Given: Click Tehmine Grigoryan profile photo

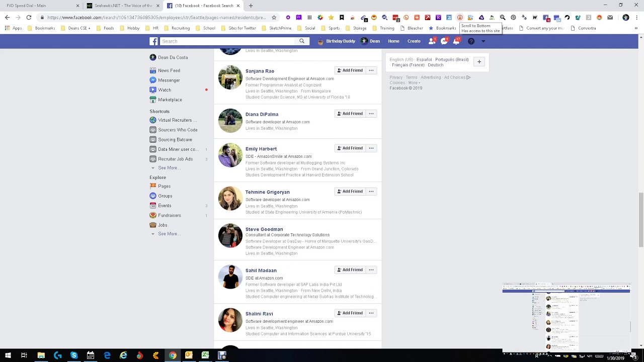Looking at the screenshot, I should click(230, 198).
